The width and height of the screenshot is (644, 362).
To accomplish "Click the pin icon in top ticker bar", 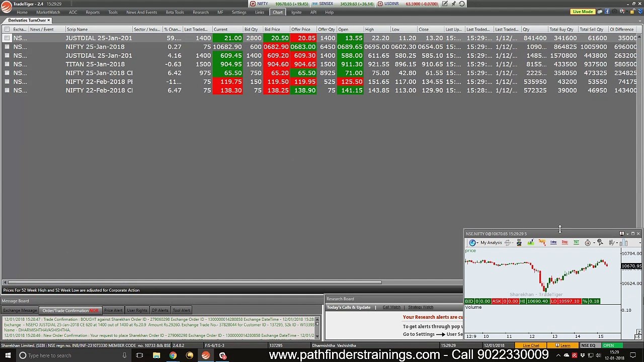I will 453,4.
